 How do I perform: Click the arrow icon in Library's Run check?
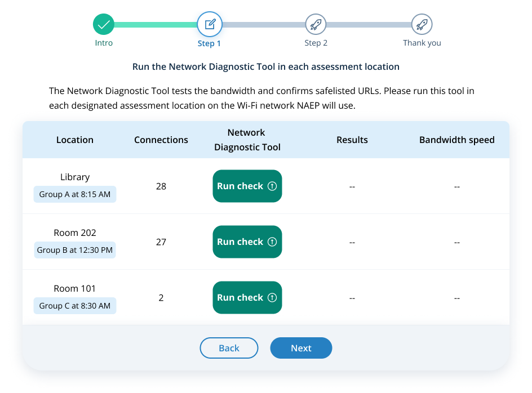click(272, 186)
